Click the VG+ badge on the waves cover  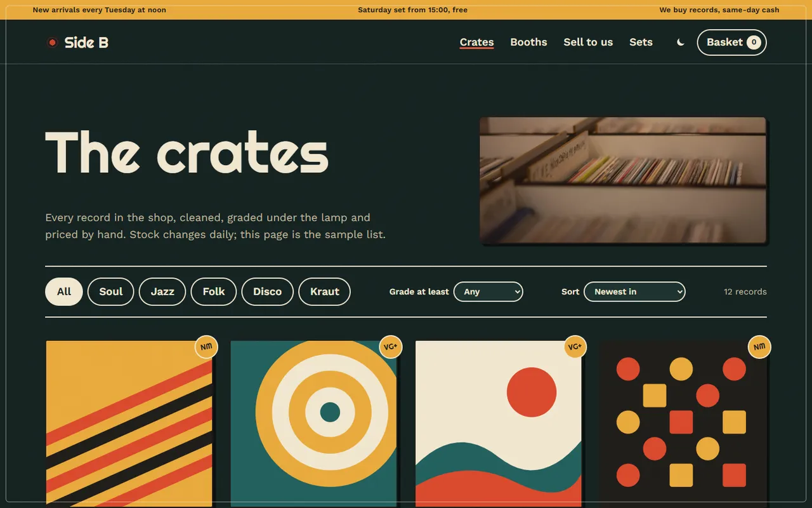pyautogui.click(x=575, y=347)
